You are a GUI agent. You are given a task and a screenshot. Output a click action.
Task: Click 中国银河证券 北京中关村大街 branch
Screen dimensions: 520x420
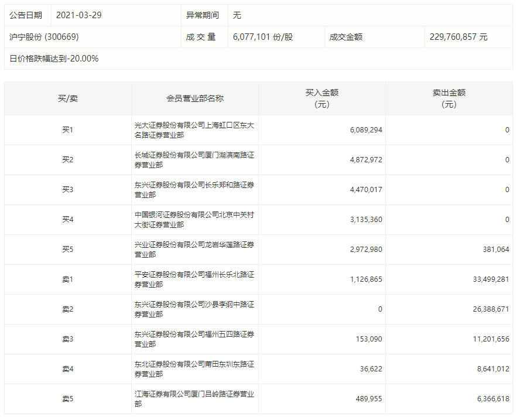pyautogui.click(x=194, y=220)
